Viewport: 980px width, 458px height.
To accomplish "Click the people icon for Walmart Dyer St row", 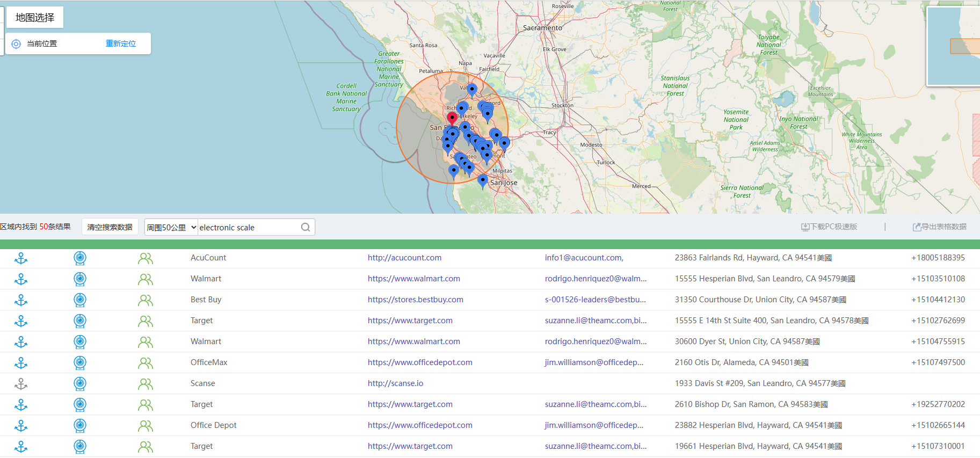I will (146, 342).
